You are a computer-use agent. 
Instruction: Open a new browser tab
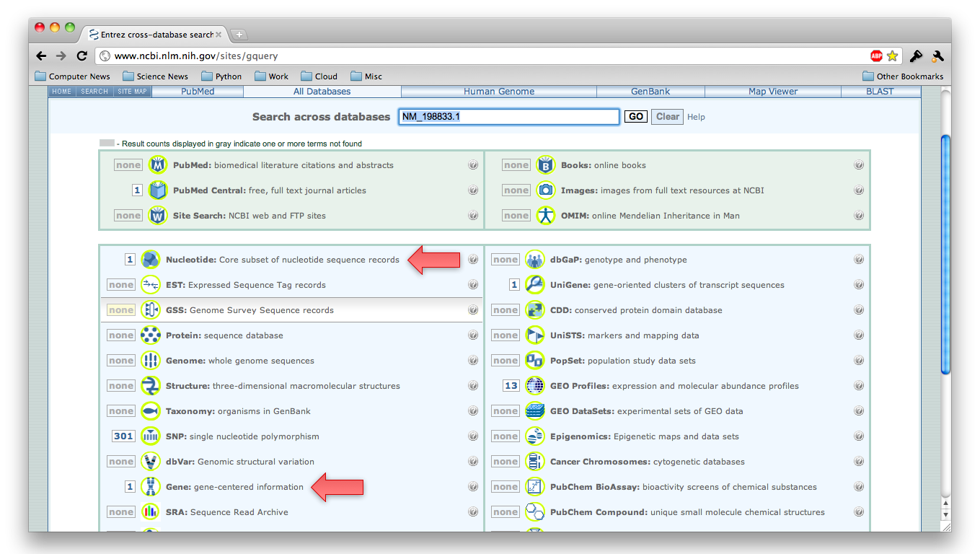(239, 35)
